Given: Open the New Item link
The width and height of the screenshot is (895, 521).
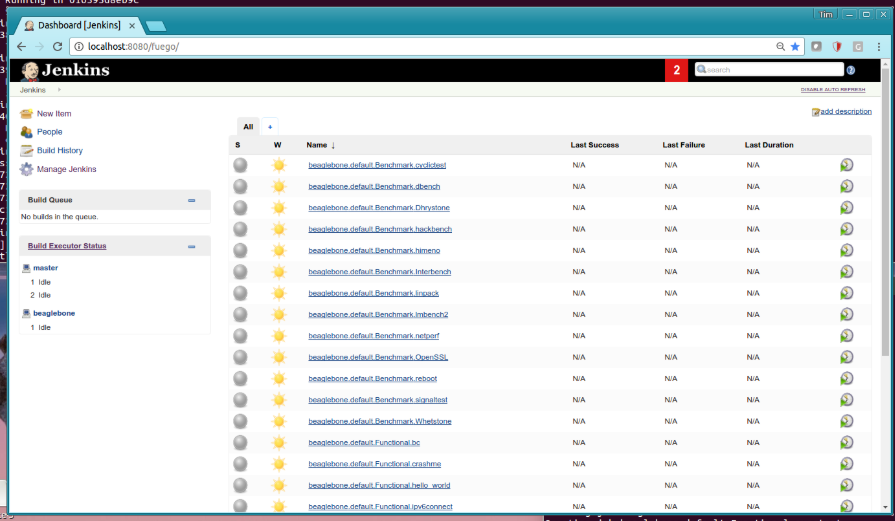Looking at the screenshot, I should coord(54,114).
